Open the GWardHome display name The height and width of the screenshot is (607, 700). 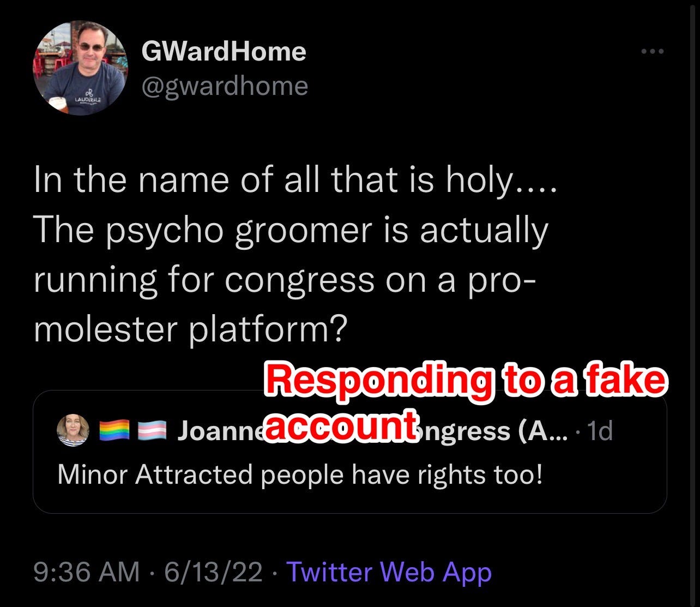[x=224, y=52]
